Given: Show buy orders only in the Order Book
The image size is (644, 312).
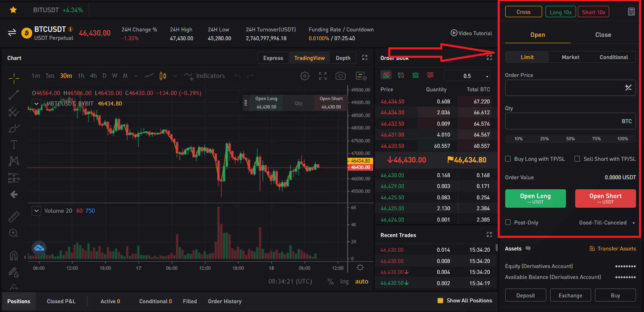Looking at the screenshot, I should click(x=415, y=75).
